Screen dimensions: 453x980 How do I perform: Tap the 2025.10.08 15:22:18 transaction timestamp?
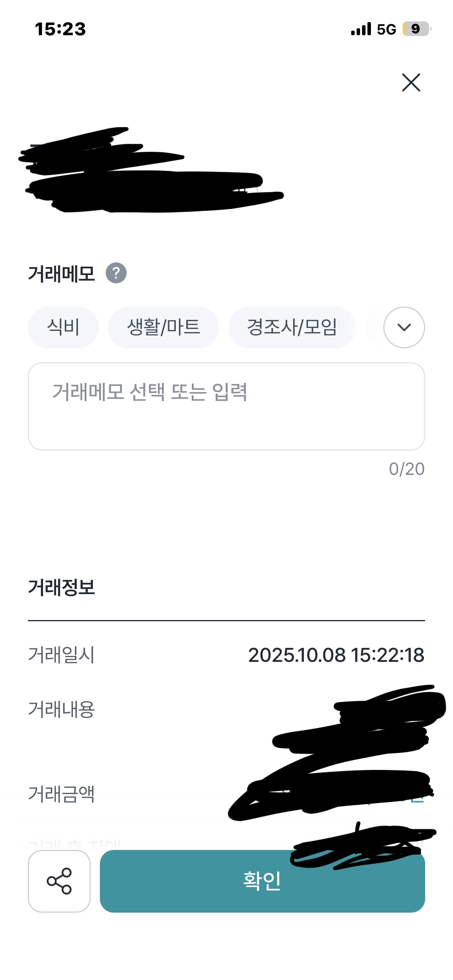[336, 655]
